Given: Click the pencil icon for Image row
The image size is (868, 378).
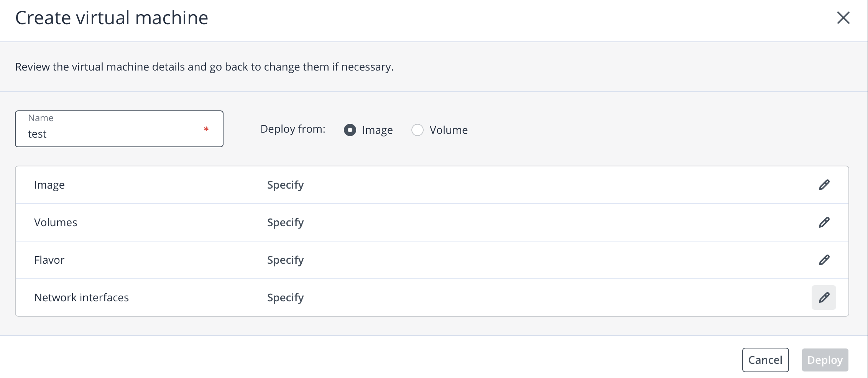Looking at the screenshot, I should 824,185.
